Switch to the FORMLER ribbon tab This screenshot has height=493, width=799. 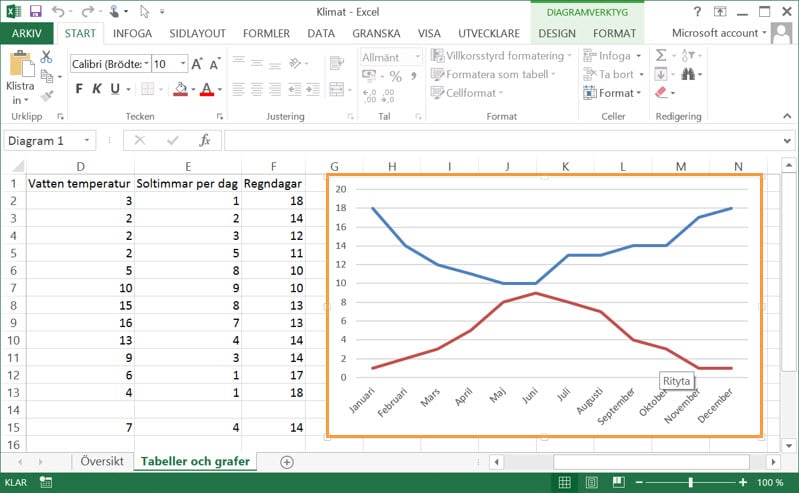pyautogui.click(x=266, y=33)
